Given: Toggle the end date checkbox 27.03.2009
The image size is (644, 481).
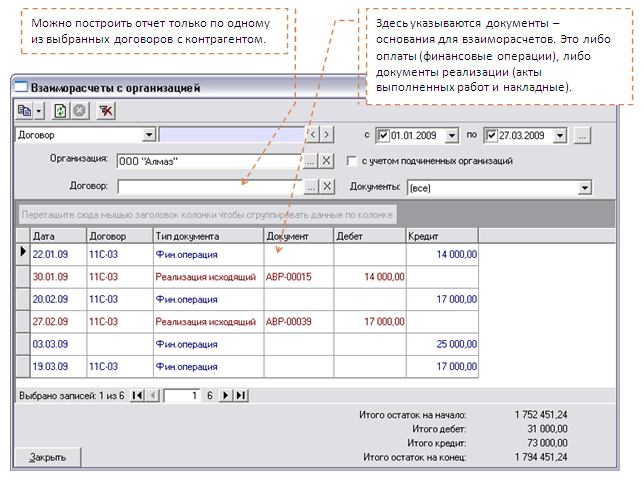Looking at the screenshot, I should tap(491, 135).
